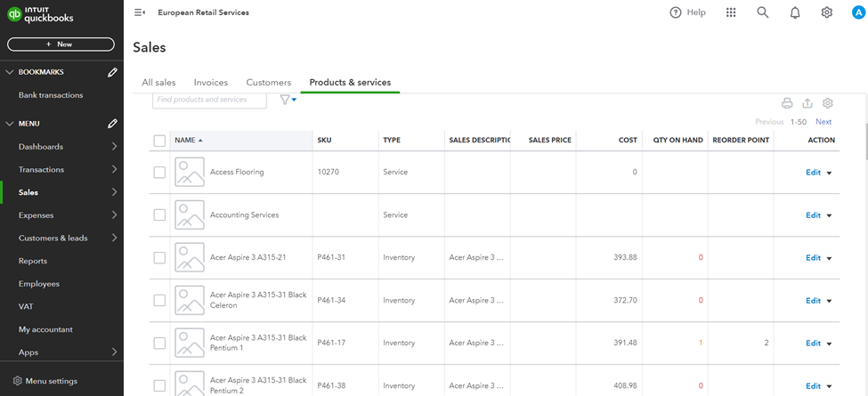Print the product list
This screenshot has height=396, width=868.
[787, 103]
